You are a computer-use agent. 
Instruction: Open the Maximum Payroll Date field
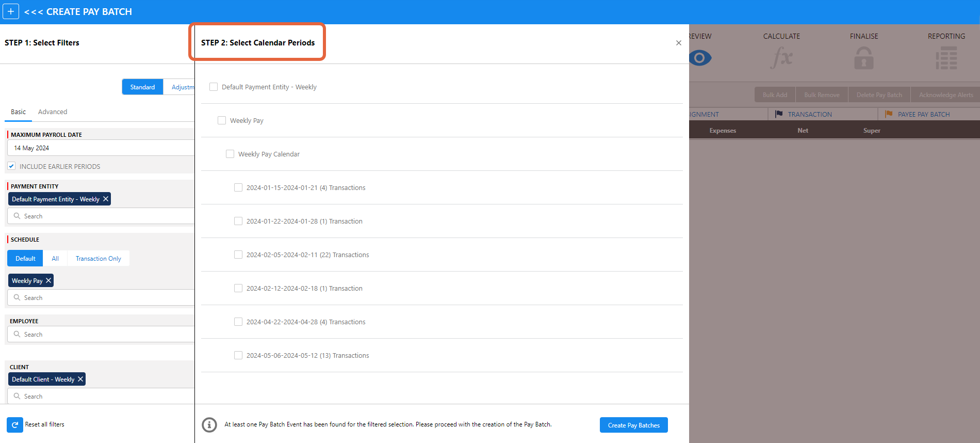101,148
